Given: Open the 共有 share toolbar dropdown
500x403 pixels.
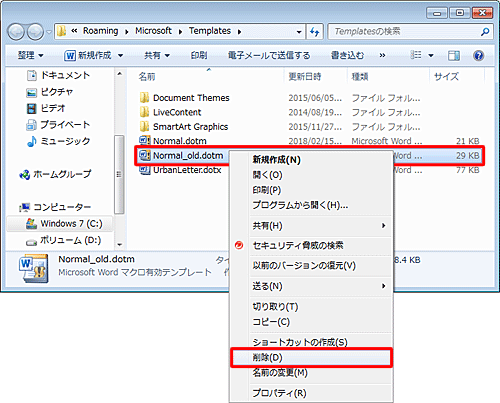Looking at the screenshot, I should 157,55.
